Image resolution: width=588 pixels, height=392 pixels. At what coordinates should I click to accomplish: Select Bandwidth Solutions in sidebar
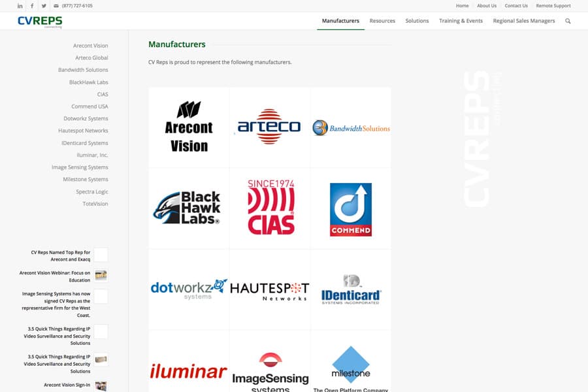[83, 70]
